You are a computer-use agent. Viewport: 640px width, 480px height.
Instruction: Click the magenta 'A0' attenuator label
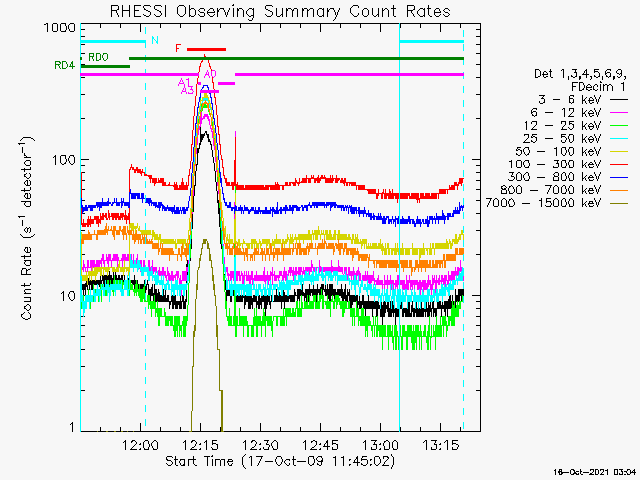(210, 74)
